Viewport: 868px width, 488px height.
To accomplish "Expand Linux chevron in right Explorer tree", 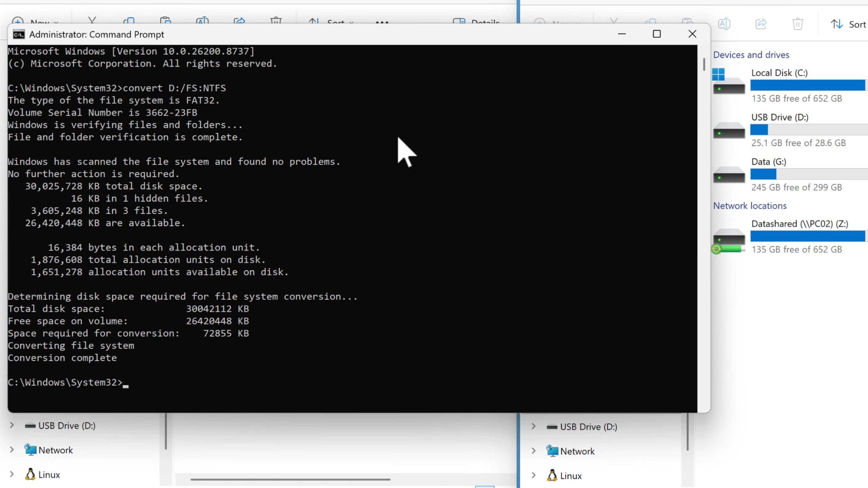I will (534, 475).
